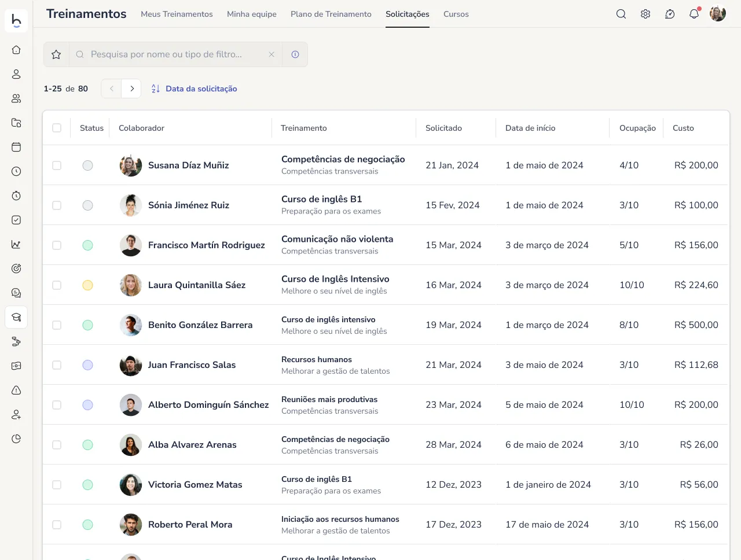The height and width of the screenshot is (560, 741).
Task: Open the Curso de Inglês Intensivo for Laura
Action: [335, 279]
